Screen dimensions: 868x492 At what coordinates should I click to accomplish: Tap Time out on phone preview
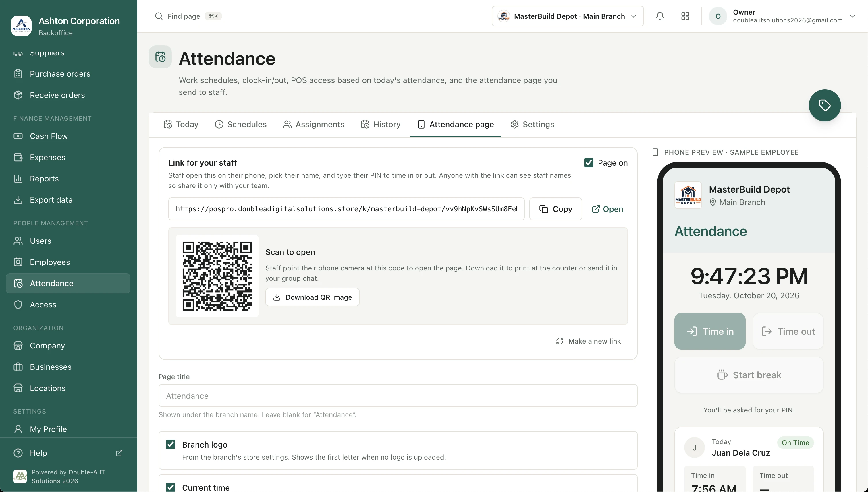[788, 332]
